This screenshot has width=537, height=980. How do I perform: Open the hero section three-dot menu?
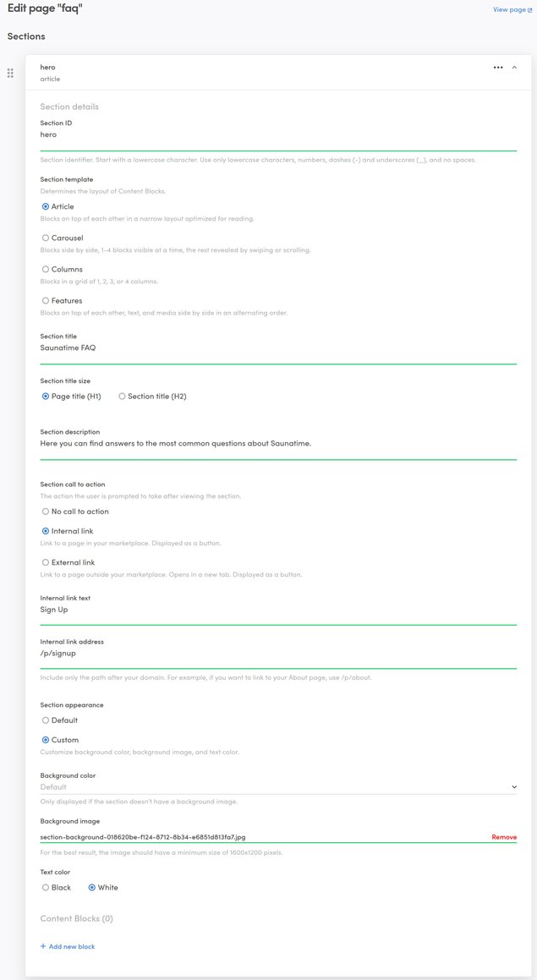click(x=498, y=67)
